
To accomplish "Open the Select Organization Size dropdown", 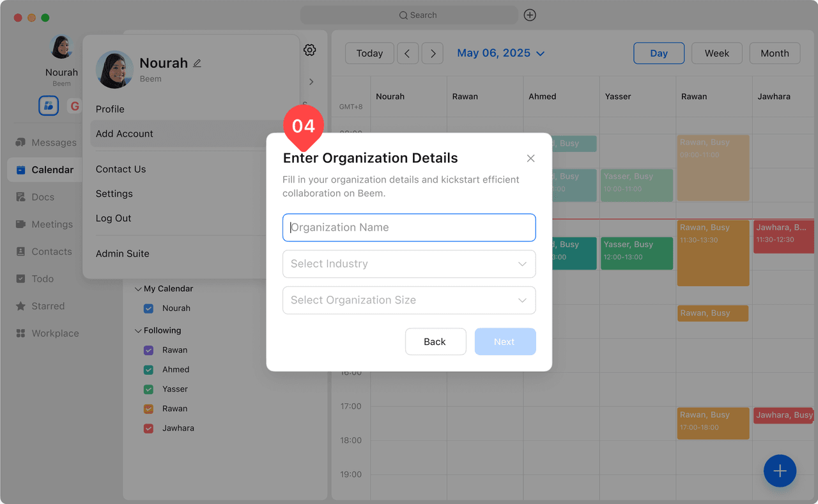I will (409, 300).
